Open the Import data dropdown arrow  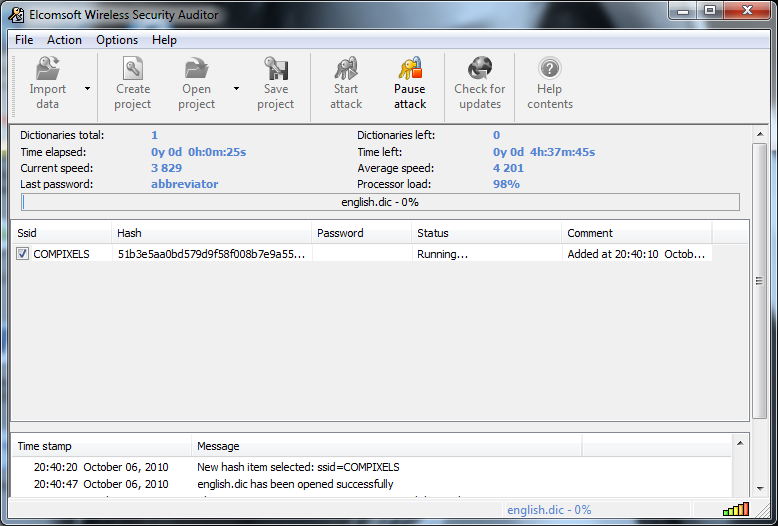[x=87, y=89]
